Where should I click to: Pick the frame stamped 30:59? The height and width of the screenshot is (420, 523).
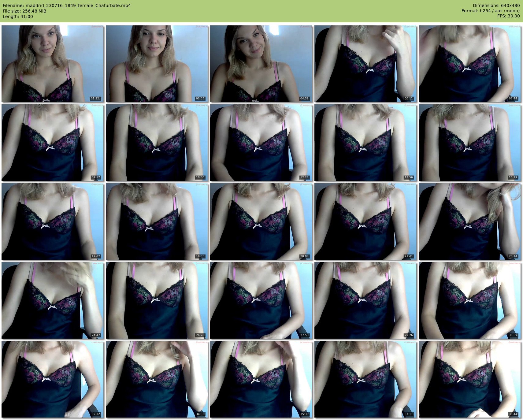tap(470, 300)
